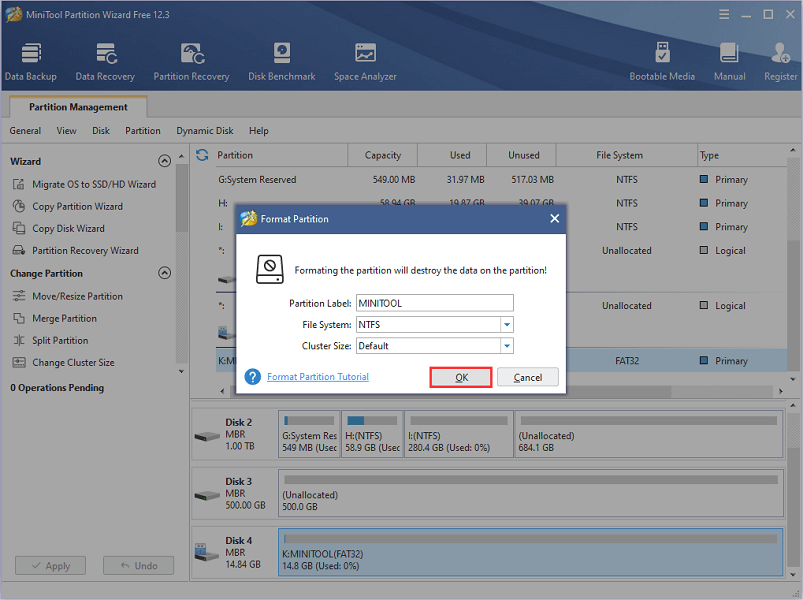This screenshot has width=803, height=600.
Task: Open the Partition menu
Action: (143, 131)
